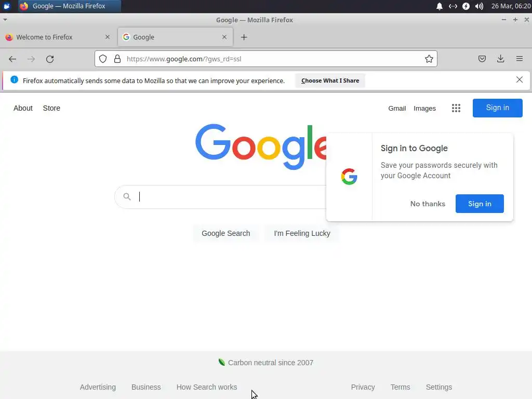This screenshot has height=399, width=532.
Task: Open system notifications bell icon
Action: click(440, 6)
